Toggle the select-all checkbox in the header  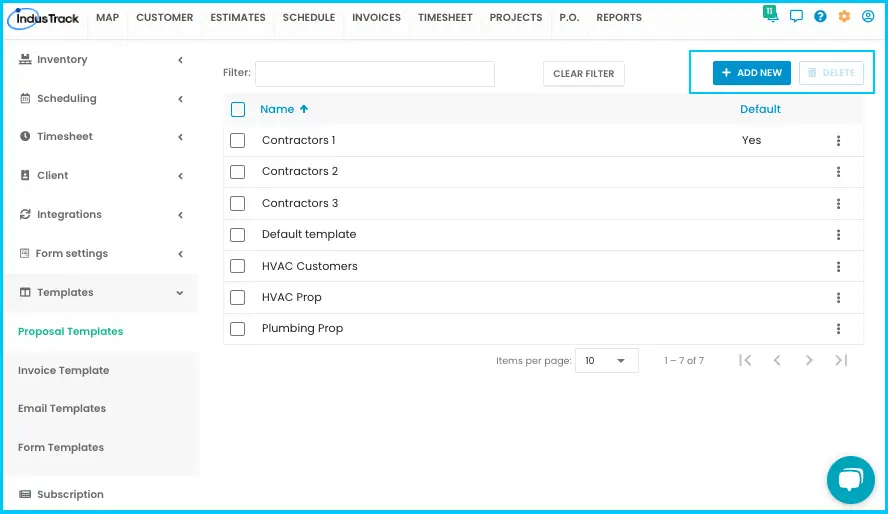[238, 109]
